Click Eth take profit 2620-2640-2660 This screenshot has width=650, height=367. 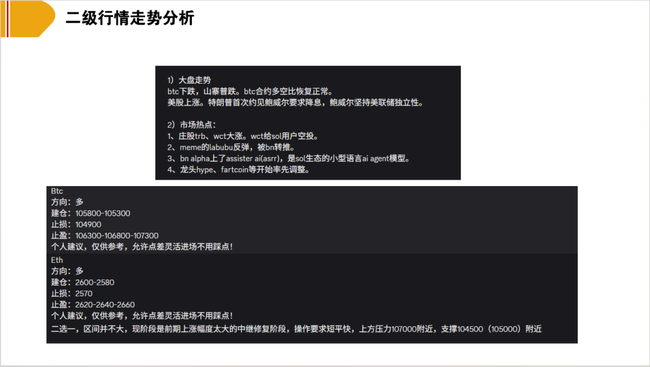pos(105,305)
